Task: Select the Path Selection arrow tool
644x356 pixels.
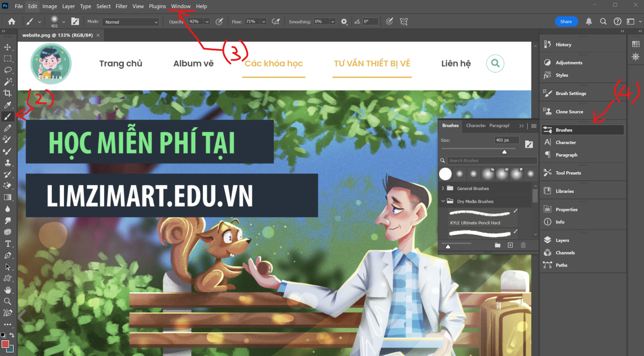Action: (8, 267)
